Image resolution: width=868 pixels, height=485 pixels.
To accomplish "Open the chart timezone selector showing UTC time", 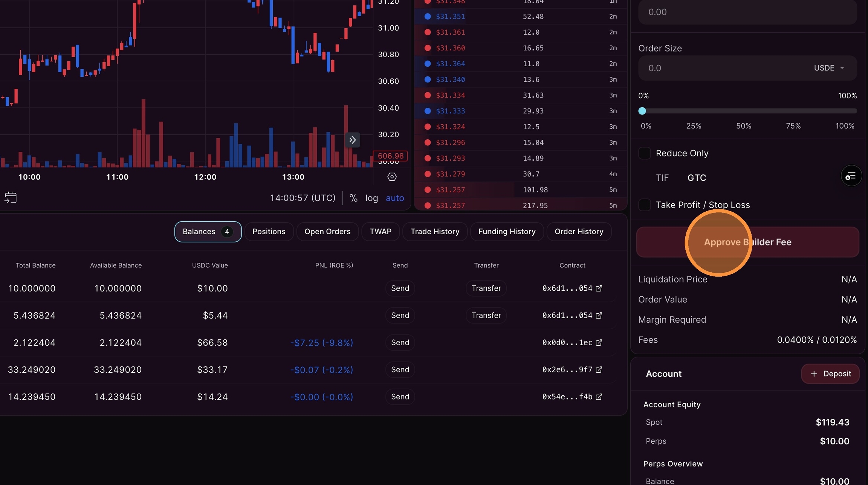I will click(x=303, y=198).
